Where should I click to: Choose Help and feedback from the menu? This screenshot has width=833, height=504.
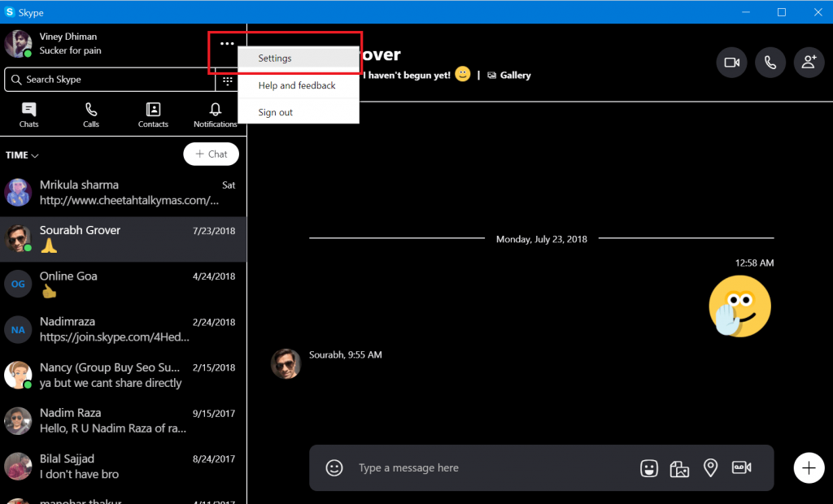pyautogui.click(x=299, y=85)
